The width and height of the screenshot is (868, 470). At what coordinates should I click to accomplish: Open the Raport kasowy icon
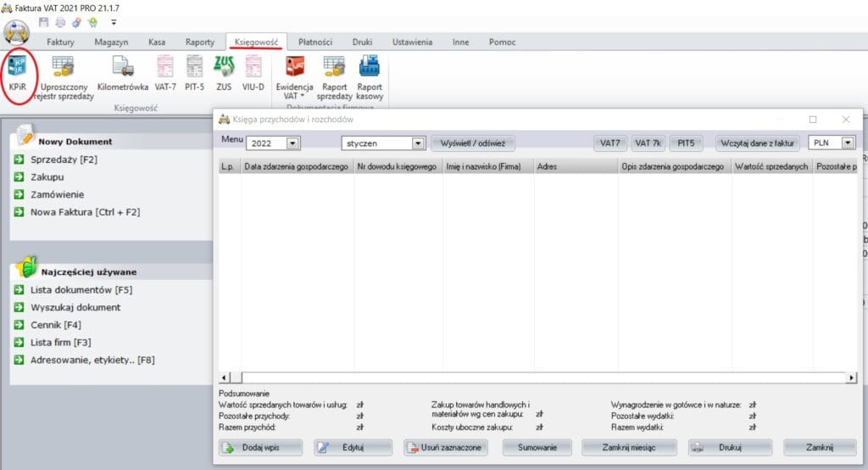(x=369, y=76)
